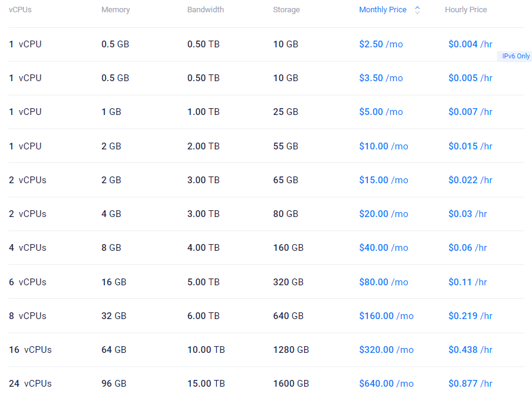Viewport: 532px width, 399px height.
Task: Pick the $10.00 /mo monthly price
Action: pos(383,146)
